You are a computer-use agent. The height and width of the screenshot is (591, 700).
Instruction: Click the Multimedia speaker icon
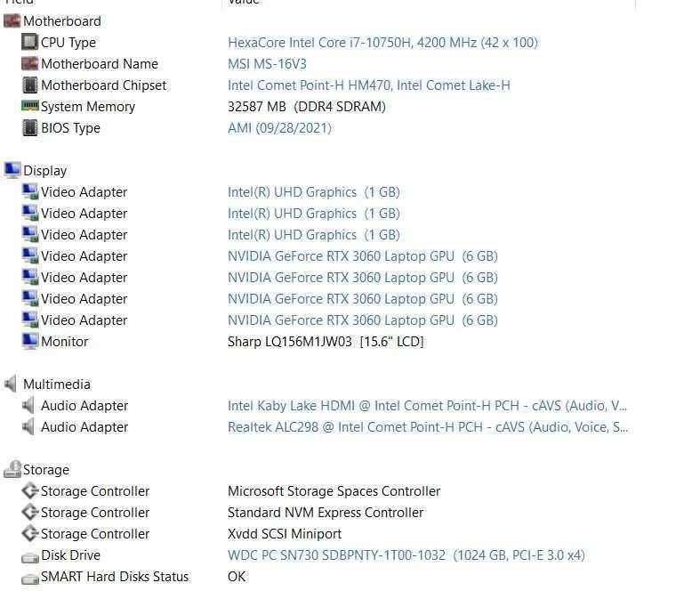(x=12, y=384)
